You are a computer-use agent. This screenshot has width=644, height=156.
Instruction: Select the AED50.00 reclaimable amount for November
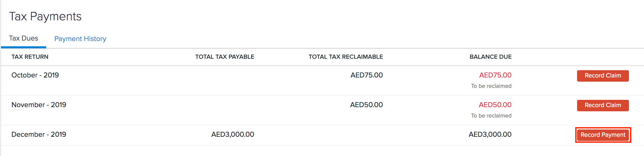click(367, 105)
